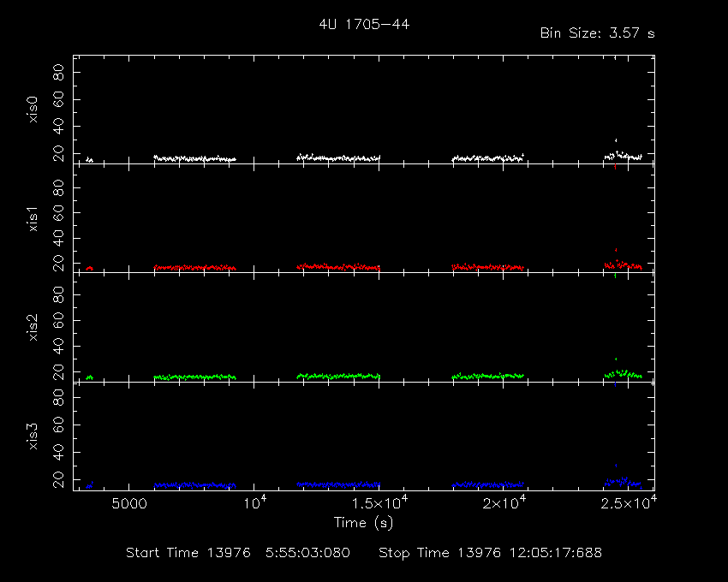This screenshot has height=582, width=728.
Task: Click the 20 tick label on xis3 axis
Action: pos(58,479)
